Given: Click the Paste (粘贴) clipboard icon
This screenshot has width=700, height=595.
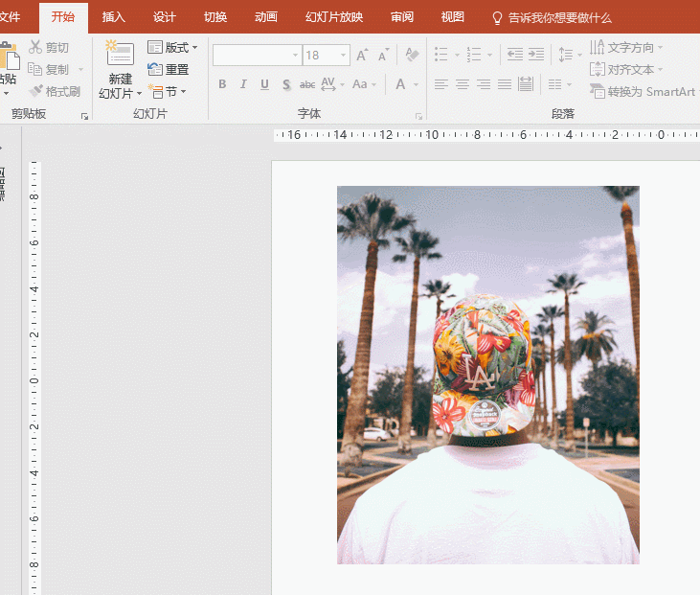Looking at the screenshot, I should [9, 56].
